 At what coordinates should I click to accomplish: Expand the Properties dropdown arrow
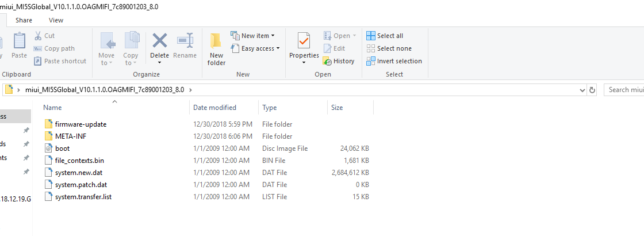304,63
